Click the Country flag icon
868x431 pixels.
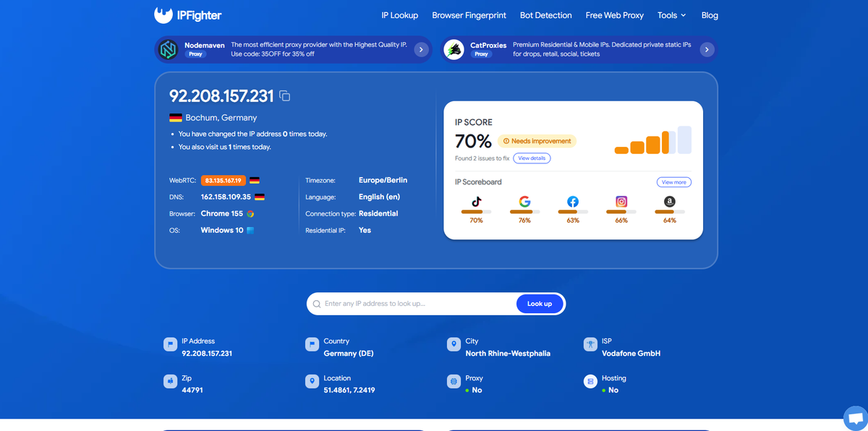coord(312,344)
